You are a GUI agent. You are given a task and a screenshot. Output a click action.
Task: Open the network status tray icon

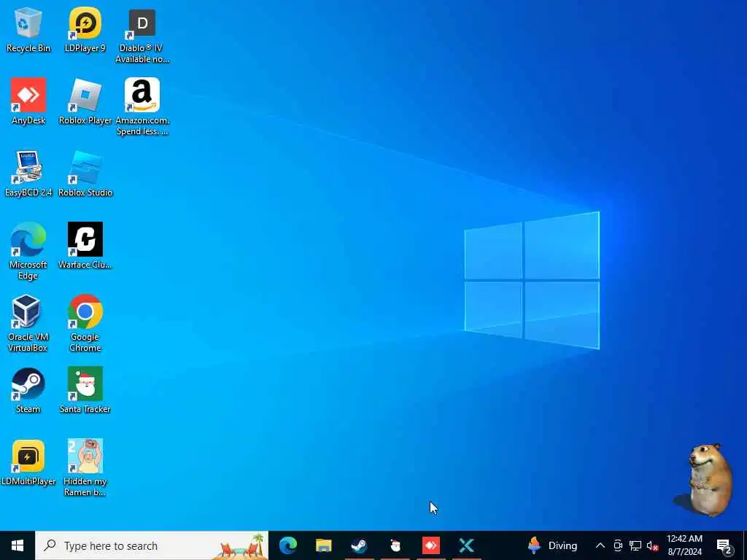pos(635,545)
